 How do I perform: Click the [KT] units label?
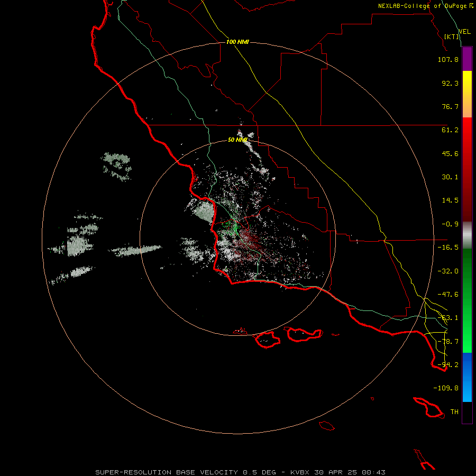pos(452,36)
